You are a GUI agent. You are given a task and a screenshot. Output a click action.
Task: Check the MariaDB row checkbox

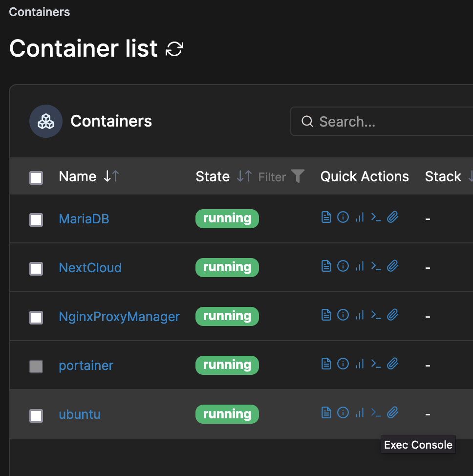pos(36,220)
